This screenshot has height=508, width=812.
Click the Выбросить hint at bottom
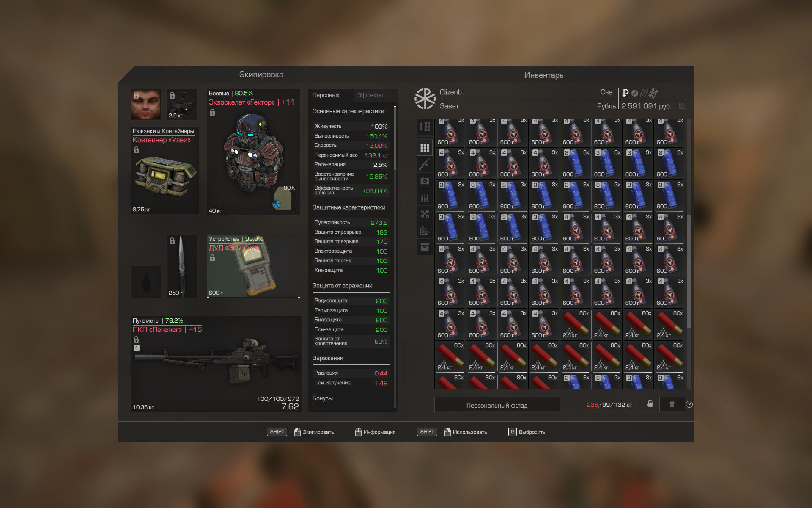pos(527,432)
